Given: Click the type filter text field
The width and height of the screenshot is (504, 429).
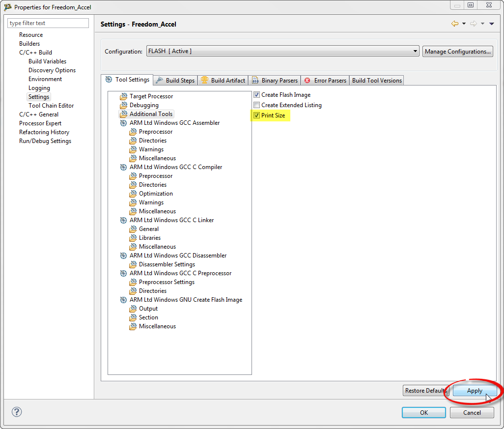Looking at the screenshot, I should pos(48,23).
